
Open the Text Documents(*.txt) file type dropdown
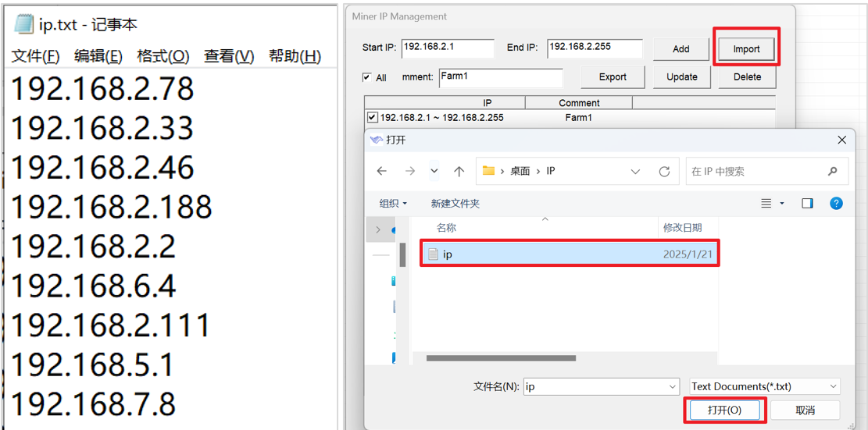(765, 386)
